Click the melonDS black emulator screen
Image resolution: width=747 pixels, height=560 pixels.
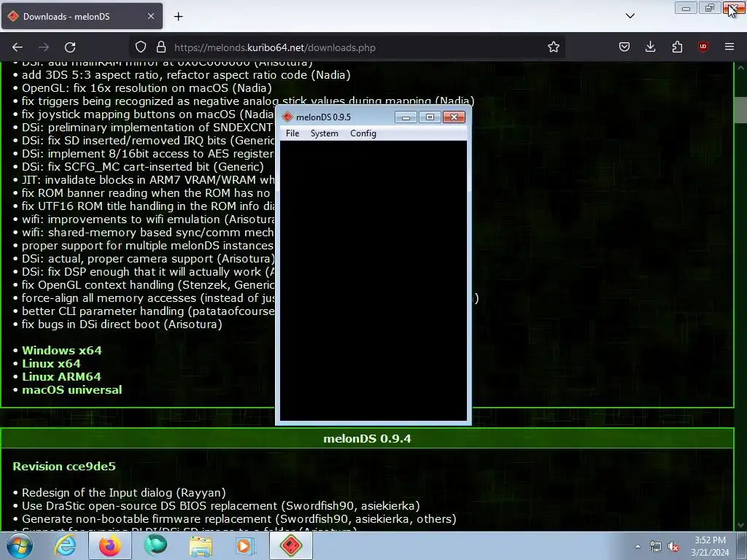pyautogui.click(x=373, y=281)
